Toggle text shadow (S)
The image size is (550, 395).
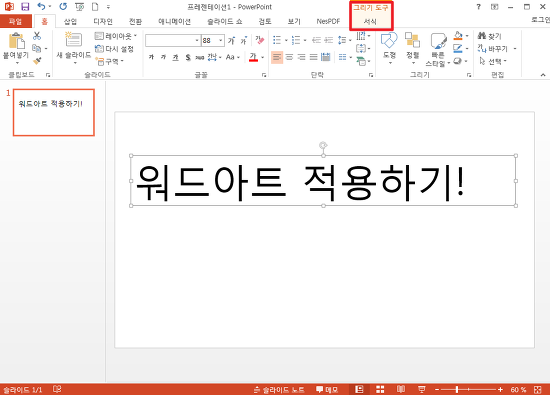click(188, 57)
